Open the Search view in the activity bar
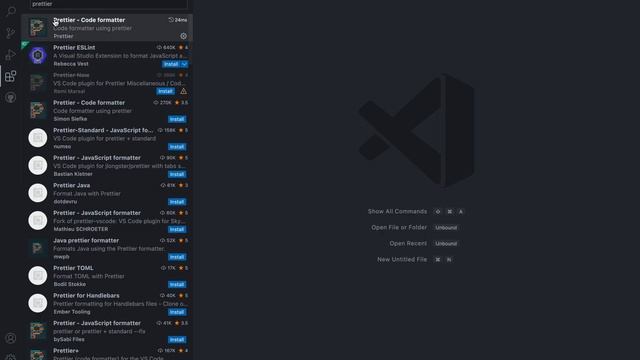Screen dimensions: 640x360 (11, 11)
